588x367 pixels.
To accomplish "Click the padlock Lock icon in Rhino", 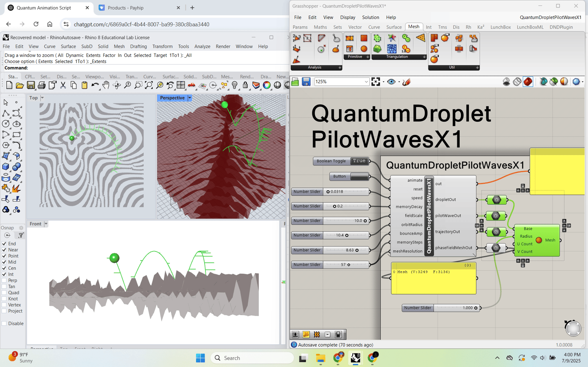I will coord(245,85).
